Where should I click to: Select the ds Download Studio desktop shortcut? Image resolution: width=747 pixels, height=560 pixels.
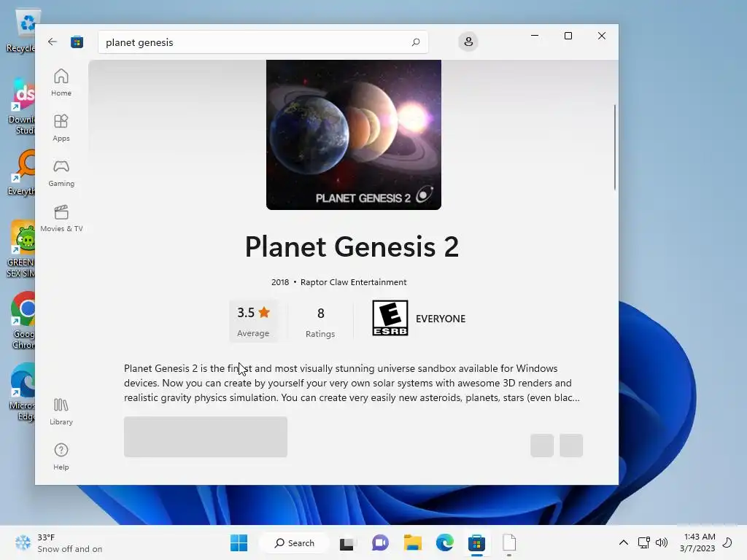click(x=23, y=106)
